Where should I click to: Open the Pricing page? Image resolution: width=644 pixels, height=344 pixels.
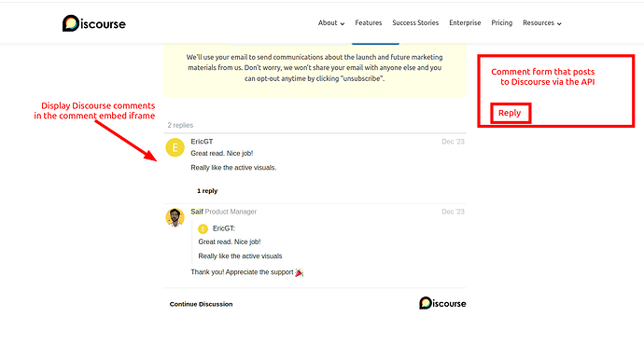click(502, 23)
